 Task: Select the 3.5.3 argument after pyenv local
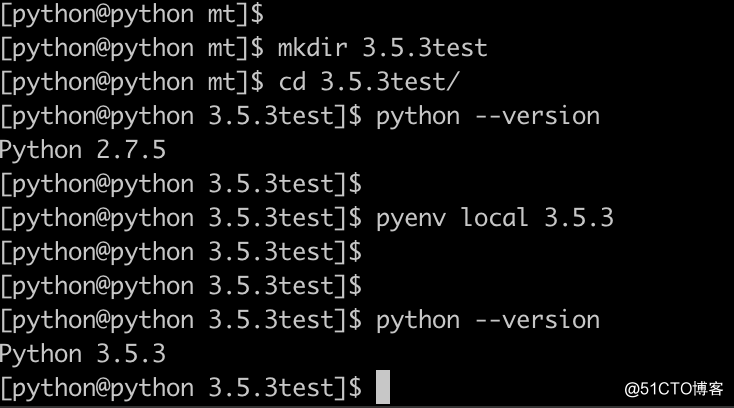click(x=579, y=218)
